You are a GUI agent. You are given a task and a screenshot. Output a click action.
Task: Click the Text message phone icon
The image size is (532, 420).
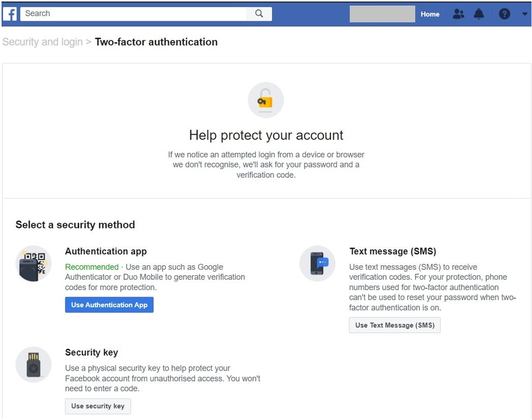(x=317, y=263)
